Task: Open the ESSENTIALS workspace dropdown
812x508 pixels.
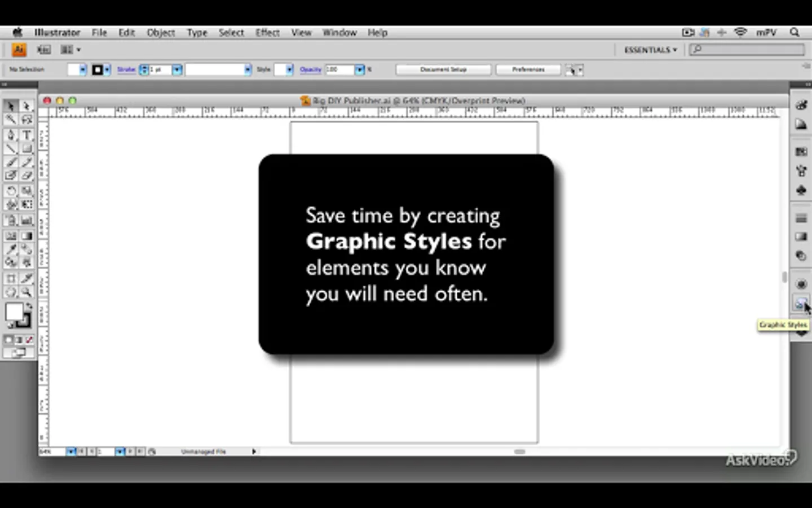Action: tap(650, 50)
